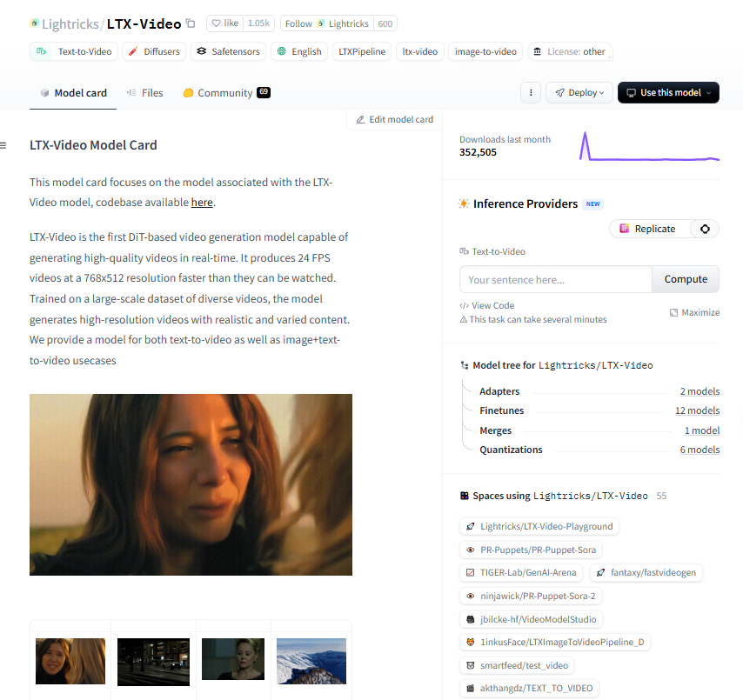Click the Model tree icon
Viewport: 743px width, 700px height.
pos(465,365)
